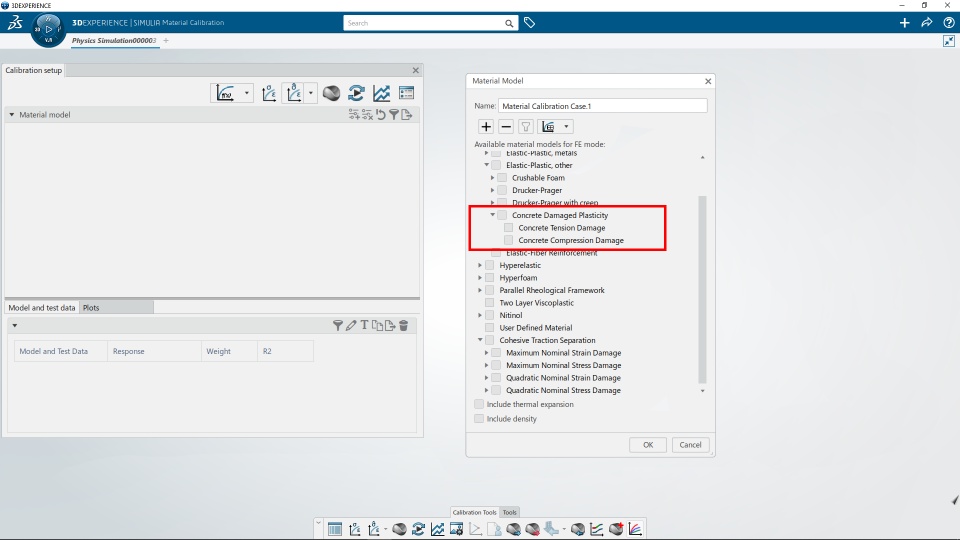Screen dimensions: 960x540
Task: Select the Calibration Tools tab
Action: pyautogui.click(x=474, y=512)
